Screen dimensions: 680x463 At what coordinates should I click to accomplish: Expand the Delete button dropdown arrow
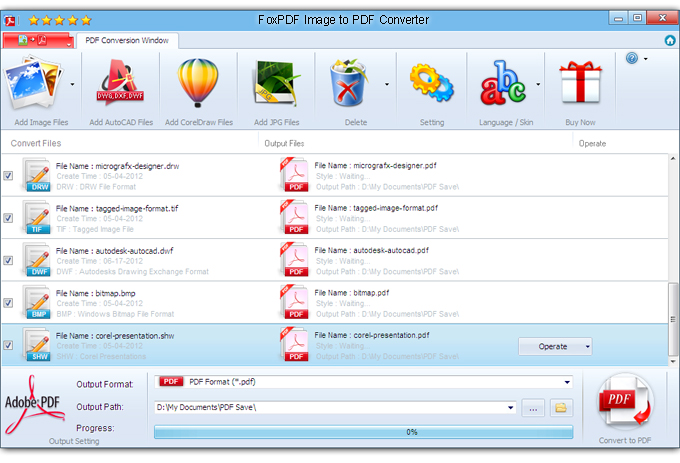click(387, 85)
